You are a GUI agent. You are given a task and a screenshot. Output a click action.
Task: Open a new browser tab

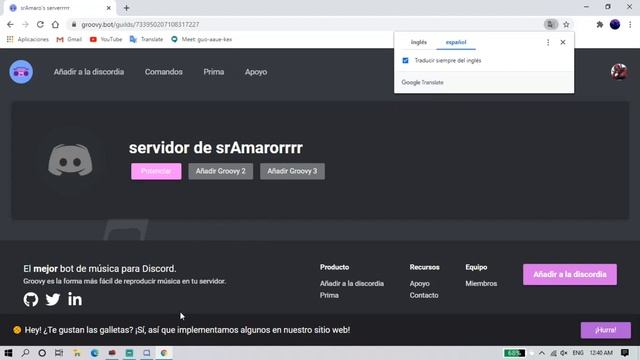127,8
